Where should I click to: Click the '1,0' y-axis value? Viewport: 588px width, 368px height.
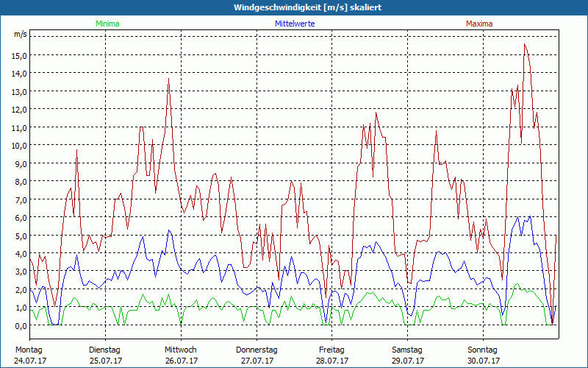[x=21, y=308]
